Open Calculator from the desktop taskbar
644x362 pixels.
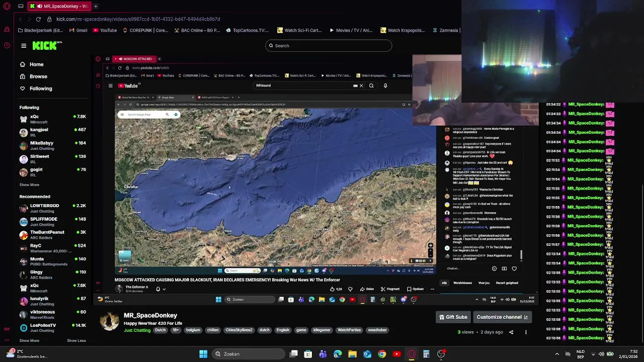tap(426, 354)
